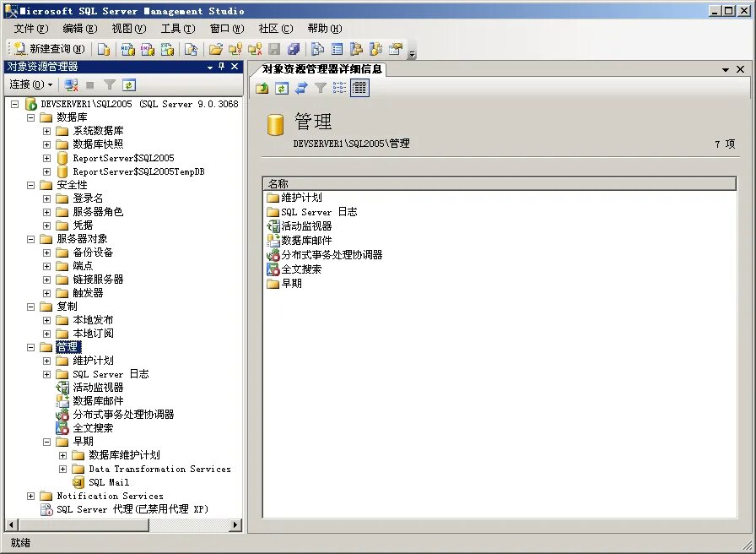Open the Template Explorer toolbar icon
The height and width of the screenshot is (554, 756).
pos(375,49)
